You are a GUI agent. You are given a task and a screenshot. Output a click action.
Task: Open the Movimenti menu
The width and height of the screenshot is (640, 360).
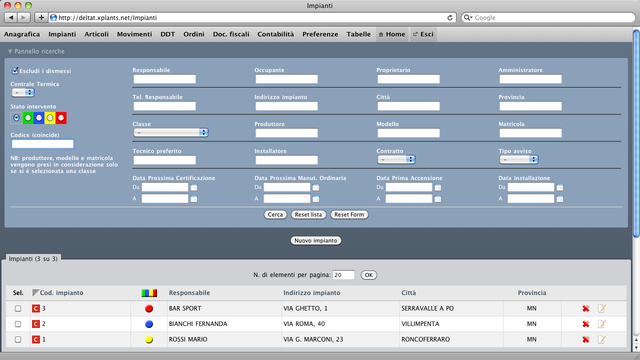click(134, 34)
